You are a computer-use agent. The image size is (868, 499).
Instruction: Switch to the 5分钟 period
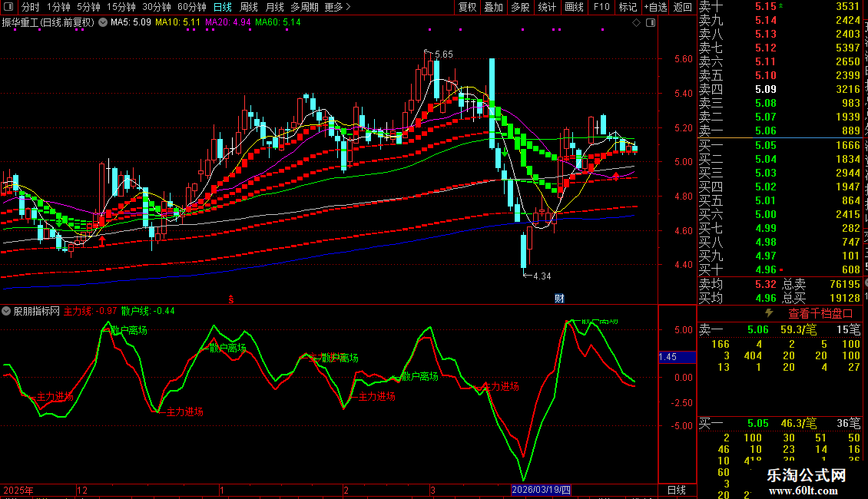tap(88, 7)
